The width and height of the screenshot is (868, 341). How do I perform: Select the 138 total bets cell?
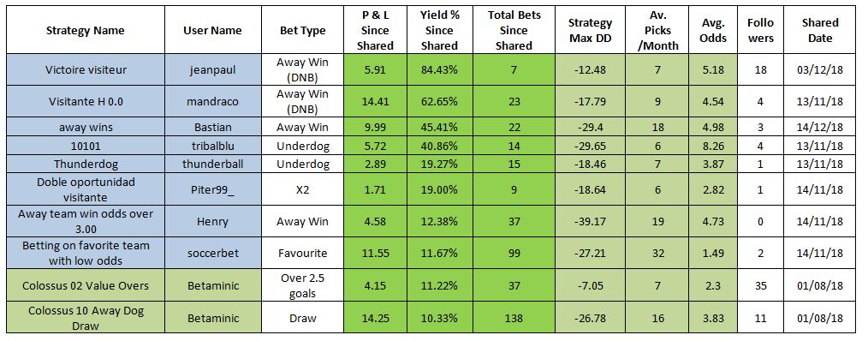(514, 318)
